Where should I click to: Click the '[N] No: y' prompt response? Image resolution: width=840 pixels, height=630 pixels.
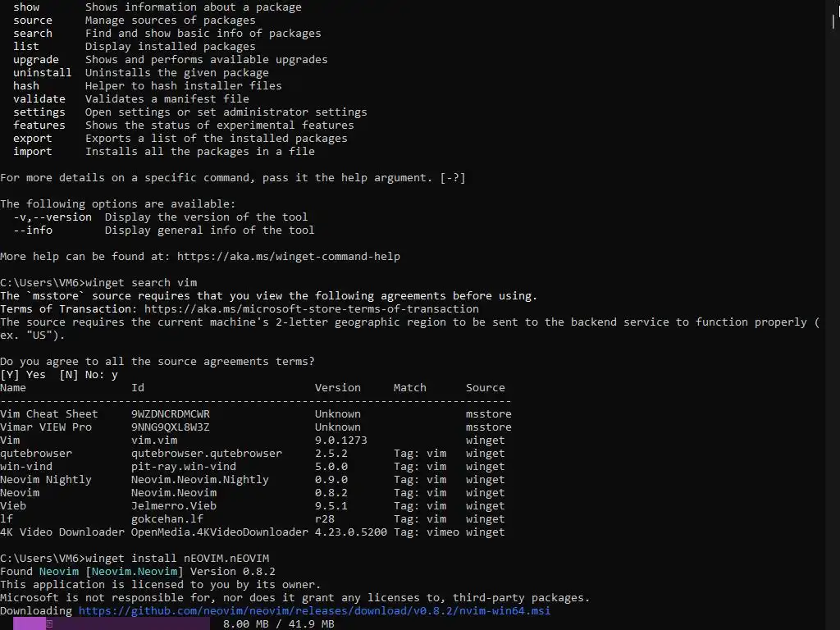(x=89, y=374)
